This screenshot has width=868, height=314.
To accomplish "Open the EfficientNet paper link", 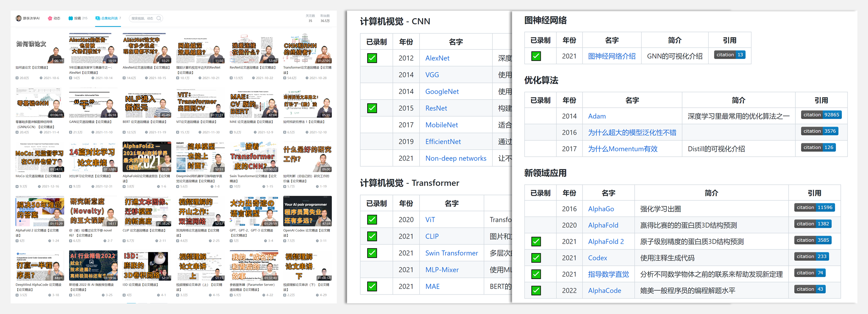I will 443,141.
